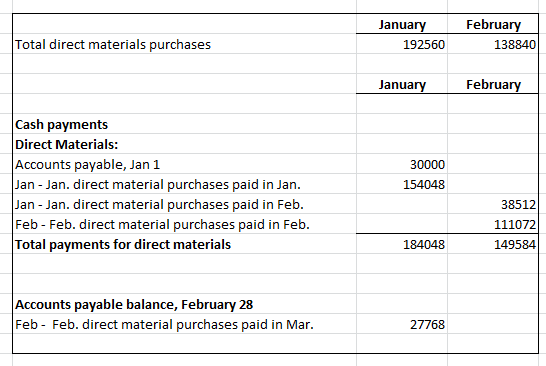The width and height of the screenshot is (546, 366).
Task: Click 'Feb. direct material purchases paid in Mar.' label
Action: point(164,325)
